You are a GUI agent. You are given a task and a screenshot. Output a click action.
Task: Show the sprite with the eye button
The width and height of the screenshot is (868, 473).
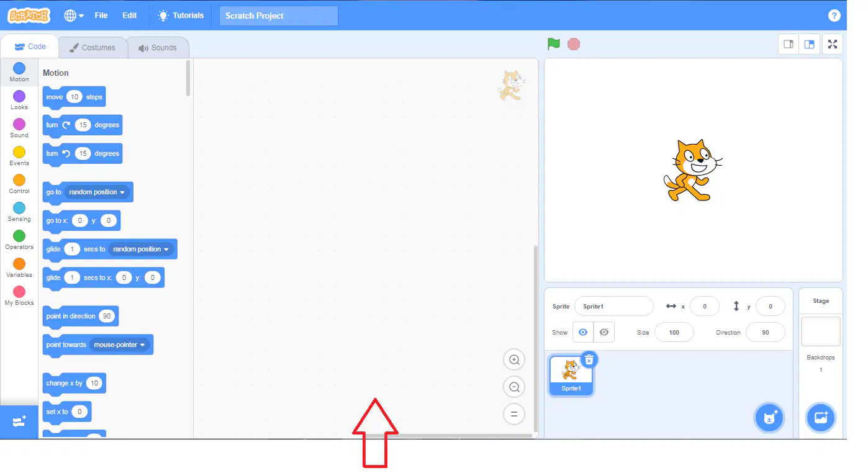582,333
